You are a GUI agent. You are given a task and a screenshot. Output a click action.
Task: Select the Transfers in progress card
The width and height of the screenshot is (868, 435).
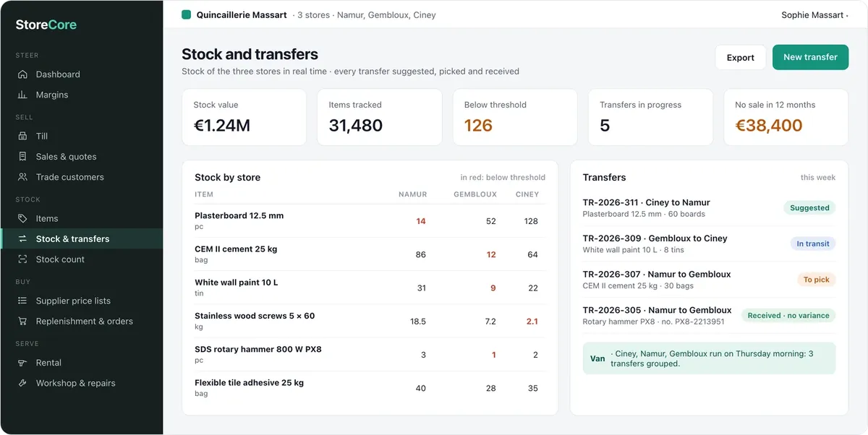pyautogui.click(x=650, y=117)
